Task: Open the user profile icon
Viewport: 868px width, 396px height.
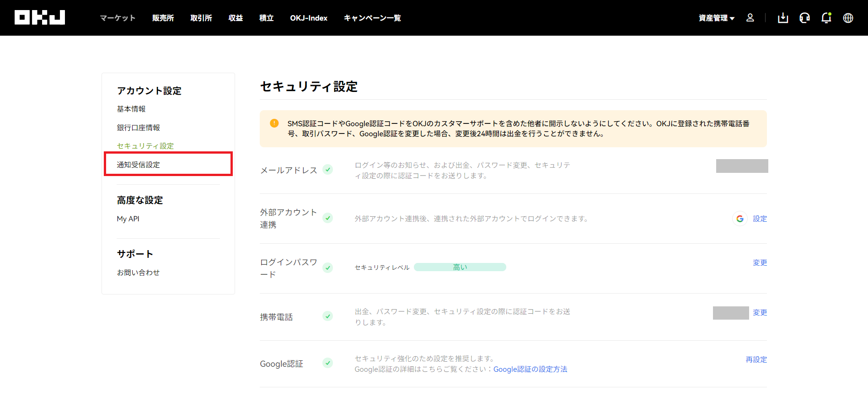Action: pos(750,18)
